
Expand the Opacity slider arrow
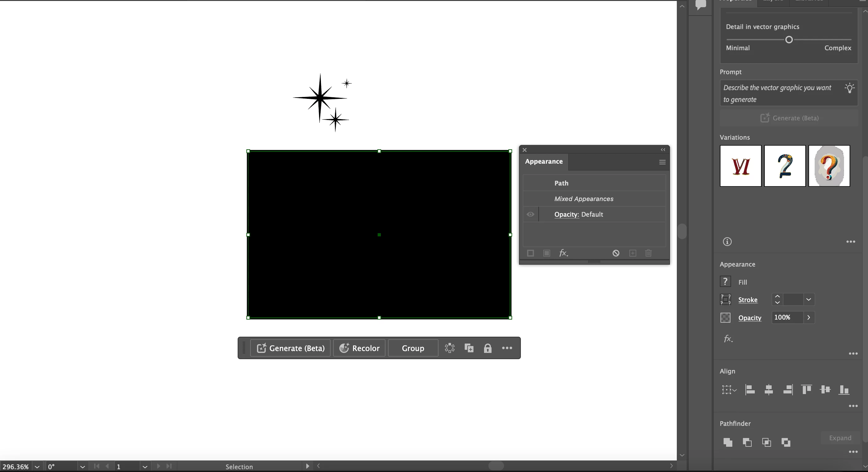pos(808,317)
